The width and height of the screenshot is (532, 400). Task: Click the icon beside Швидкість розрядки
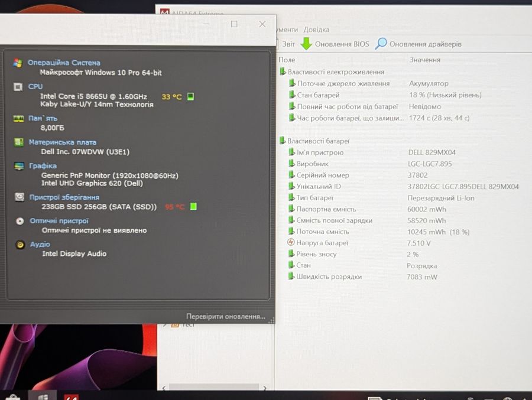coord(291,276)
